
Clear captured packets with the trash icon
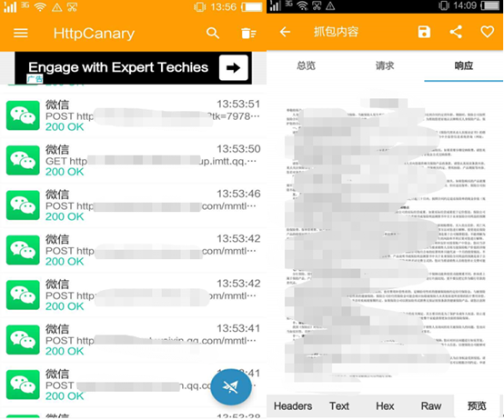[248, 33]
